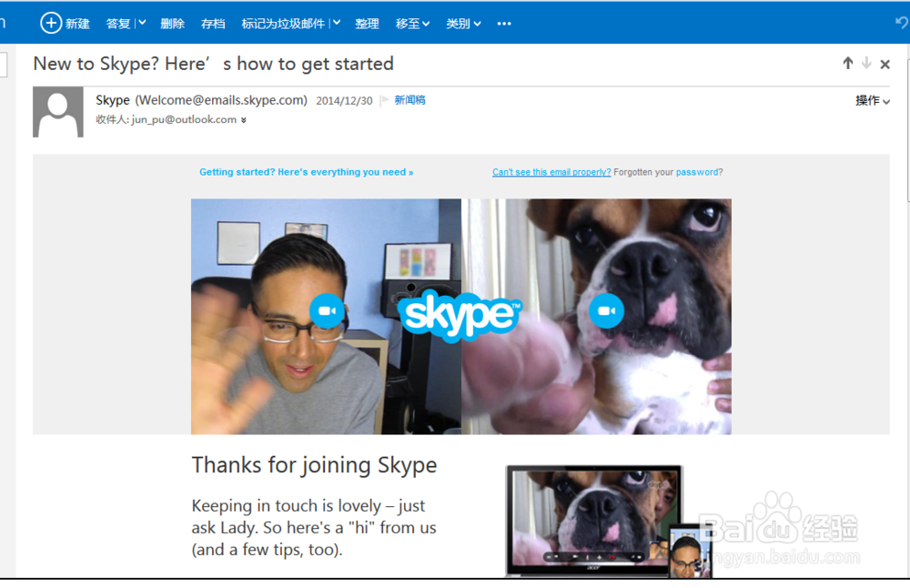Click the Skype sender name
The width and height of the screenshot is (910, 588).
(113, 100)
